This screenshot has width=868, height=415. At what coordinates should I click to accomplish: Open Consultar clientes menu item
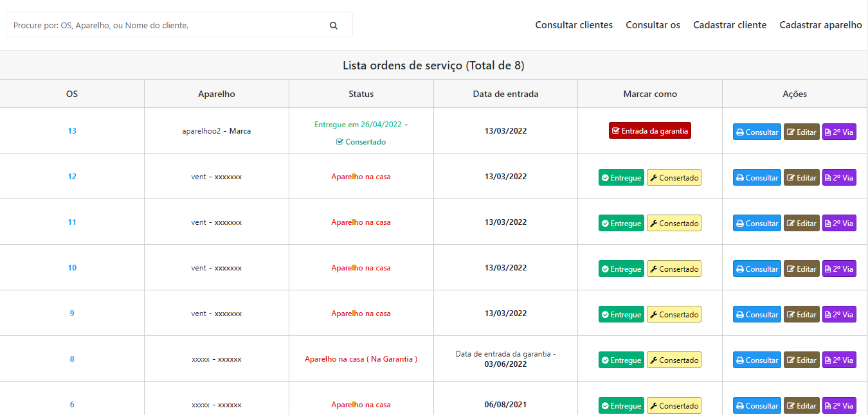coord(574,25)
